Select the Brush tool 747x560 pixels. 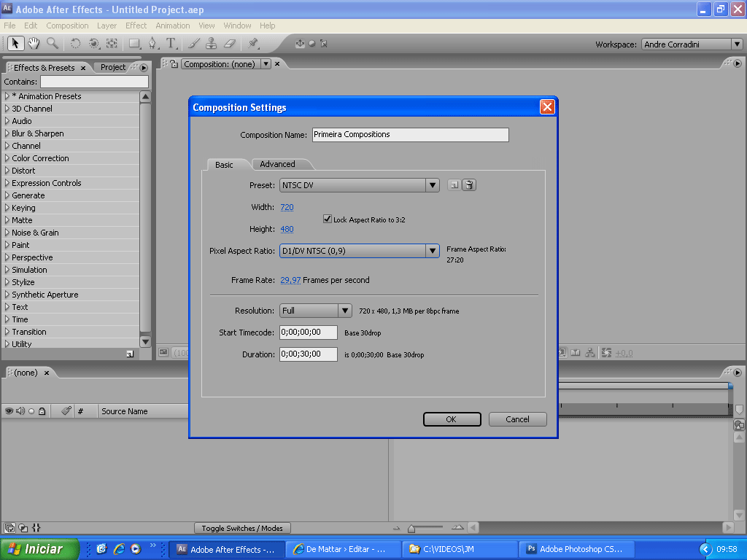193,43
